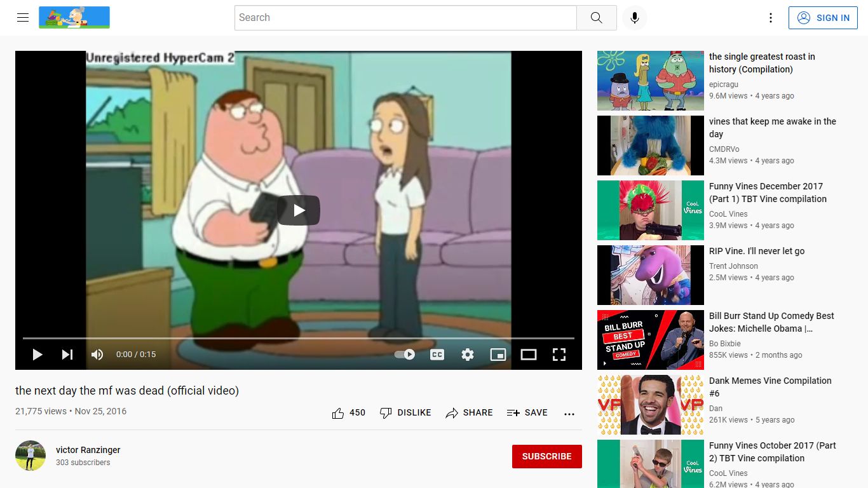Open thumbnail of the single greatest roast video
Viewport: 868px width, 488px height.
point(651,81)
